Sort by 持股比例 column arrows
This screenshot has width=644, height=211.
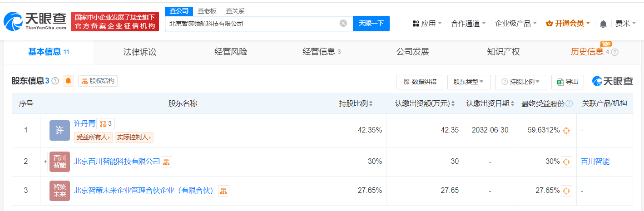click(x=371, y=104)
